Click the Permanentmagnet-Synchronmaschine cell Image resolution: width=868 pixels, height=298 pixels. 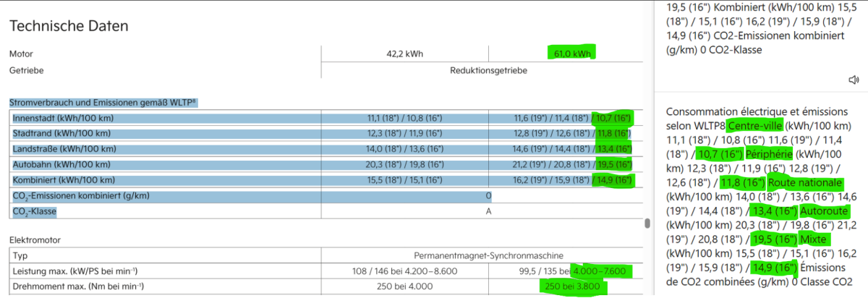[488, 256]
